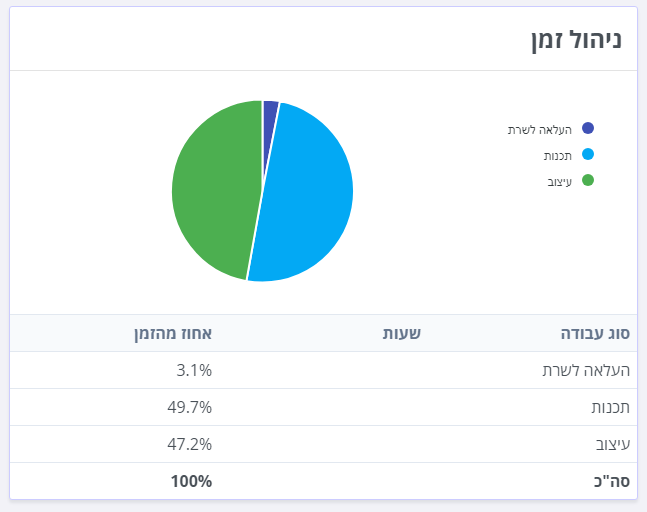Click the light blue תכנות legend dot
The height and width of the screenshot is (512, 647).
pyautogui.click(x=588, y=154)
